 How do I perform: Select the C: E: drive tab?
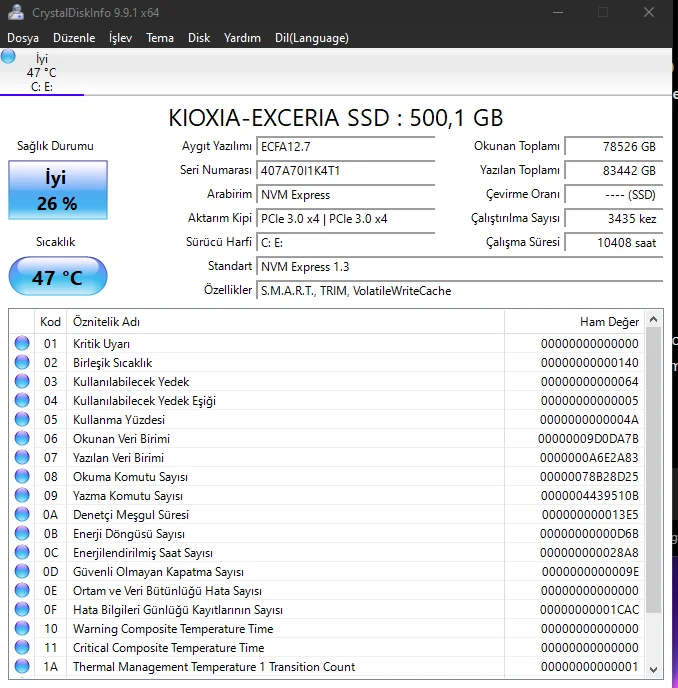pos(42,72)
